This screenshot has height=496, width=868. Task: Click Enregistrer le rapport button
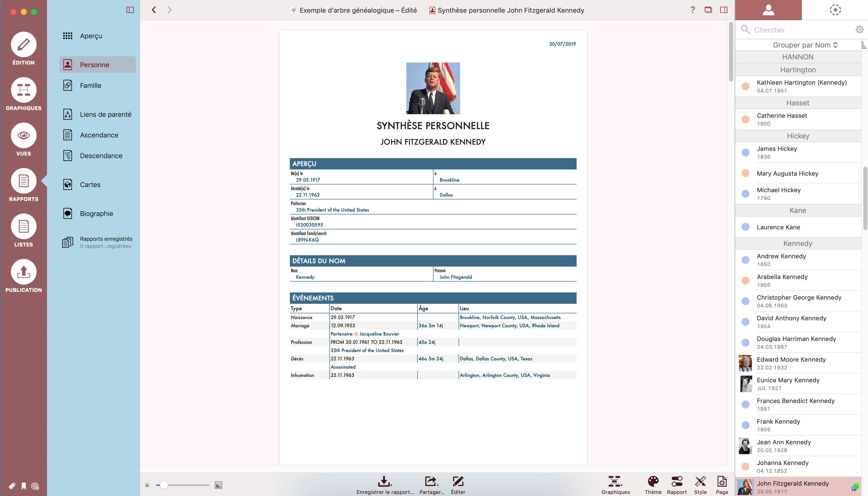click(385, 485)
